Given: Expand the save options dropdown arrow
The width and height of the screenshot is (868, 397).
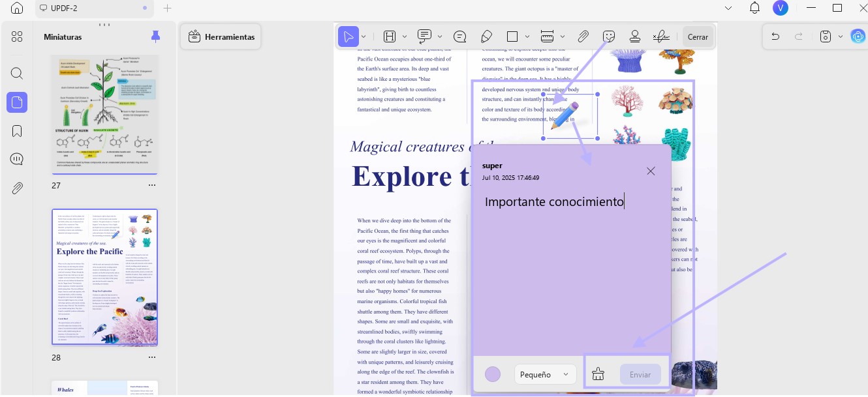Looking at the screenshot, I should point(841,37).
